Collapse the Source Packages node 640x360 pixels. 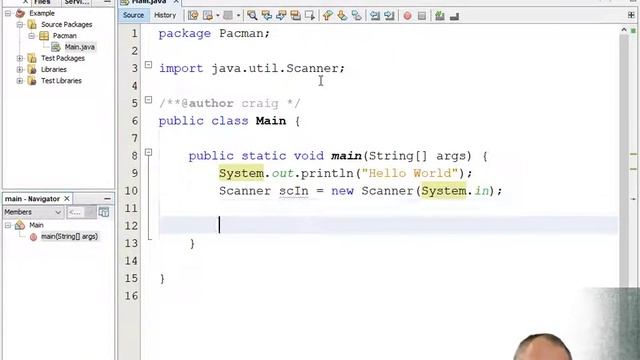click(20, 24)
